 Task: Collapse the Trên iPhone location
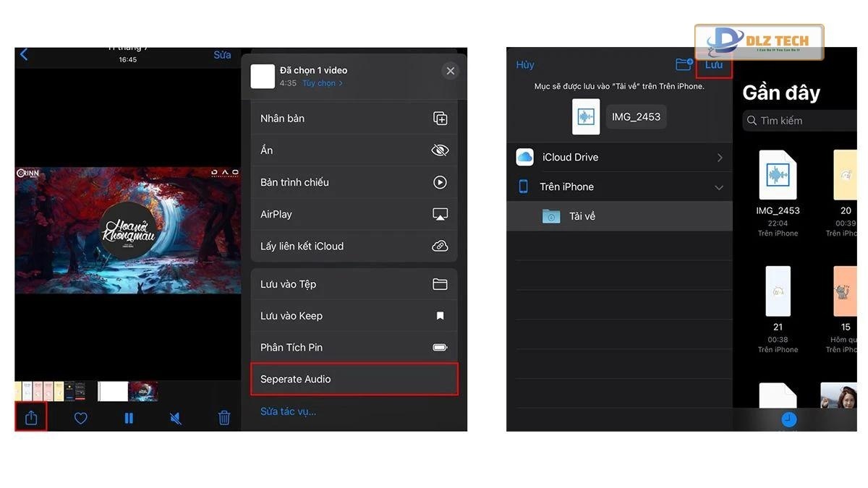[719, 187]
